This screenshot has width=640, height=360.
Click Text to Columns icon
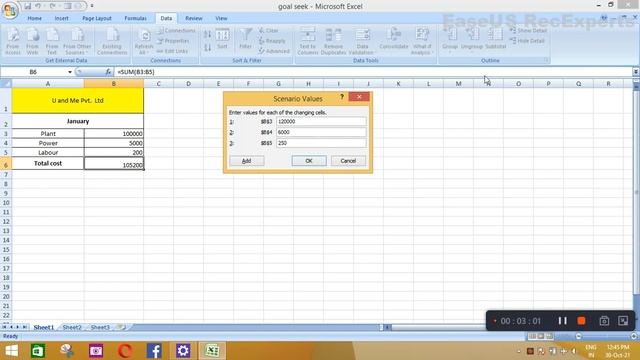point(307,41)
